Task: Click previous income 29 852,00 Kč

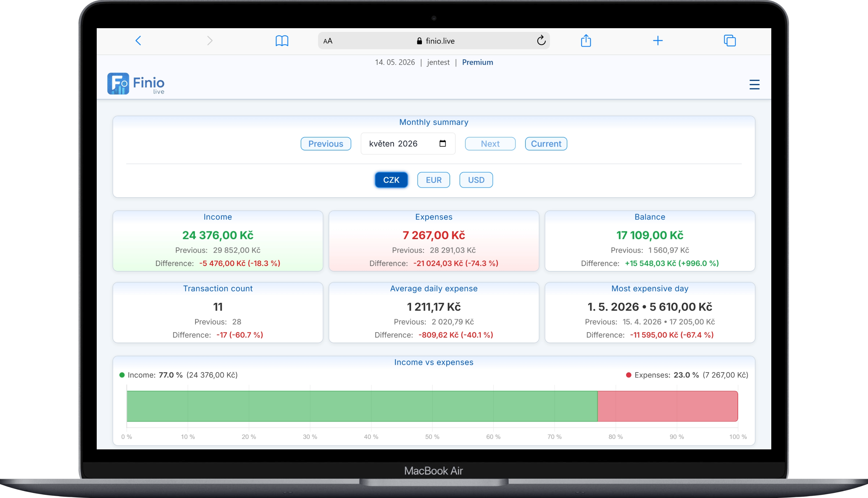Action: (x=237, y=250)
